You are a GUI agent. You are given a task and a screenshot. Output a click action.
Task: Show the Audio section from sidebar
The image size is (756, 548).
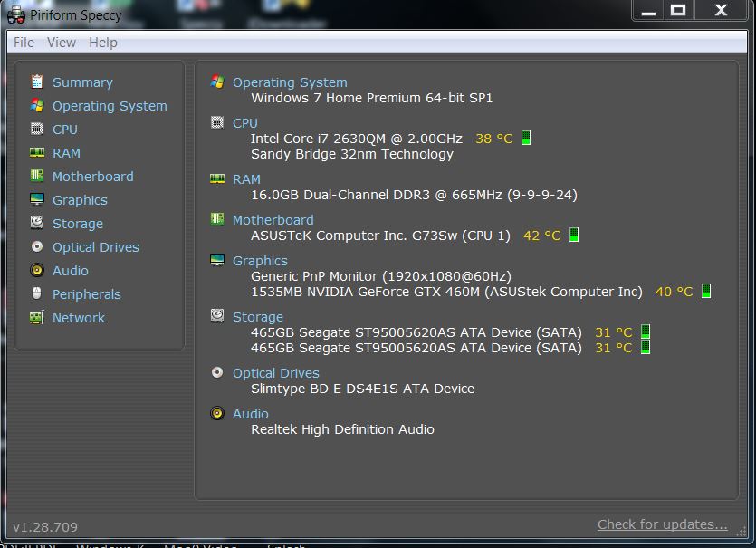click(x=70, y=271)
